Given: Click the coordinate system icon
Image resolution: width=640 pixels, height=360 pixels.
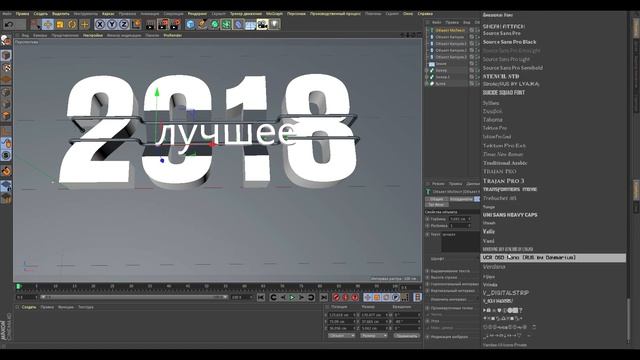Looking at the screenshot, I should tap(136, 24).
